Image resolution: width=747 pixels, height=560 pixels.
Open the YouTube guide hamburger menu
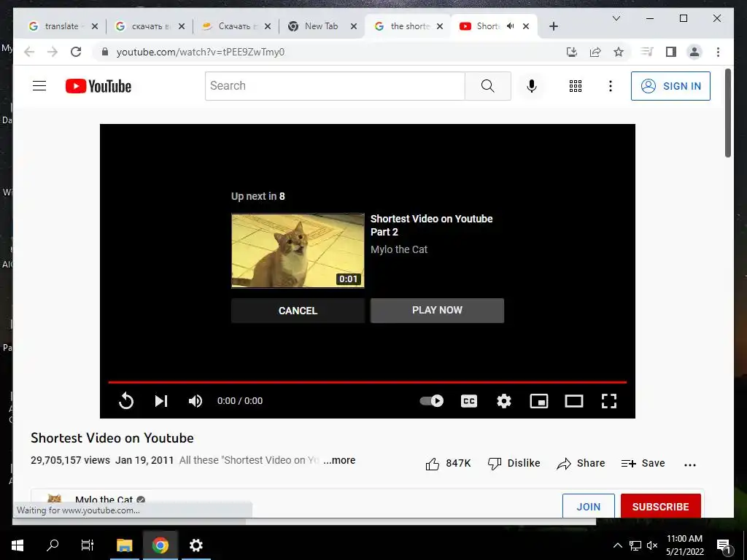point(39,86)
